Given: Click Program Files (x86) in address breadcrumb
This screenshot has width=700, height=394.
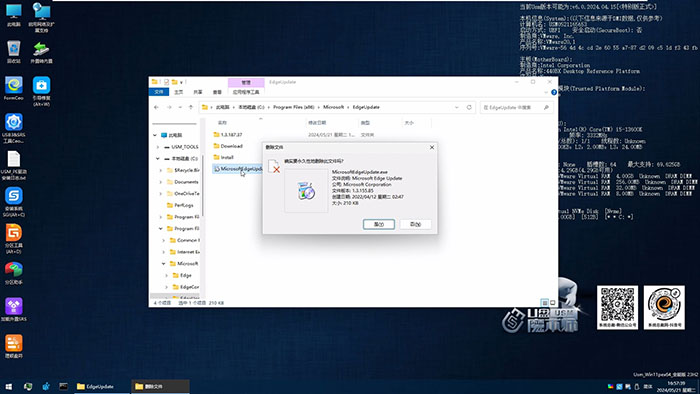Looking at the screenshot, I should (293, 107).
